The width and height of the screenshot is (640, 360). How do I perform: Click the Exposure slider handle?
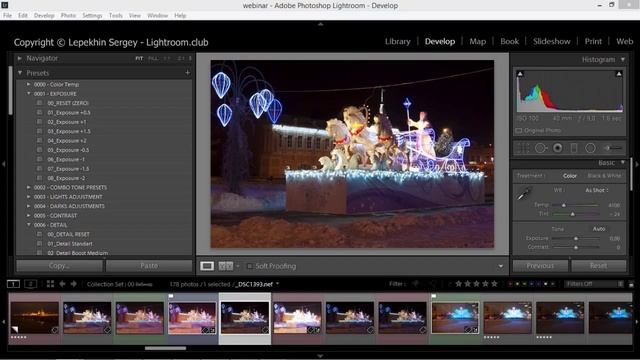coord(576,238)
